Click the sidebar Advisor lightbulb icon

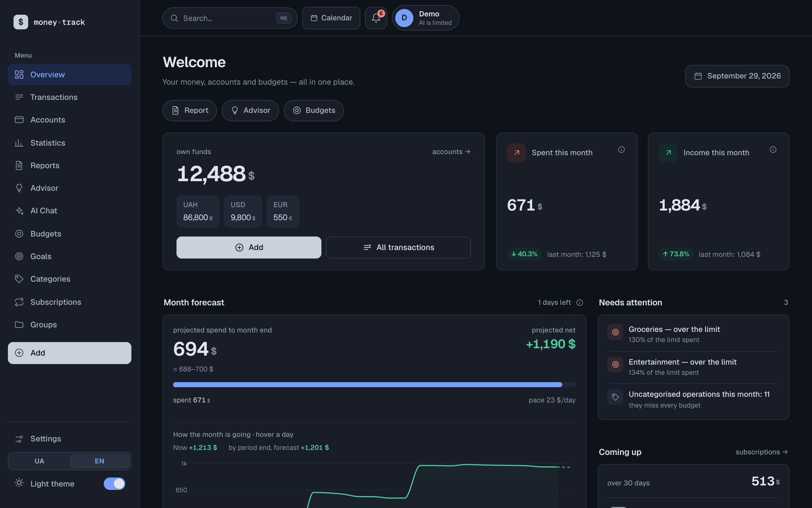(19, 188)
